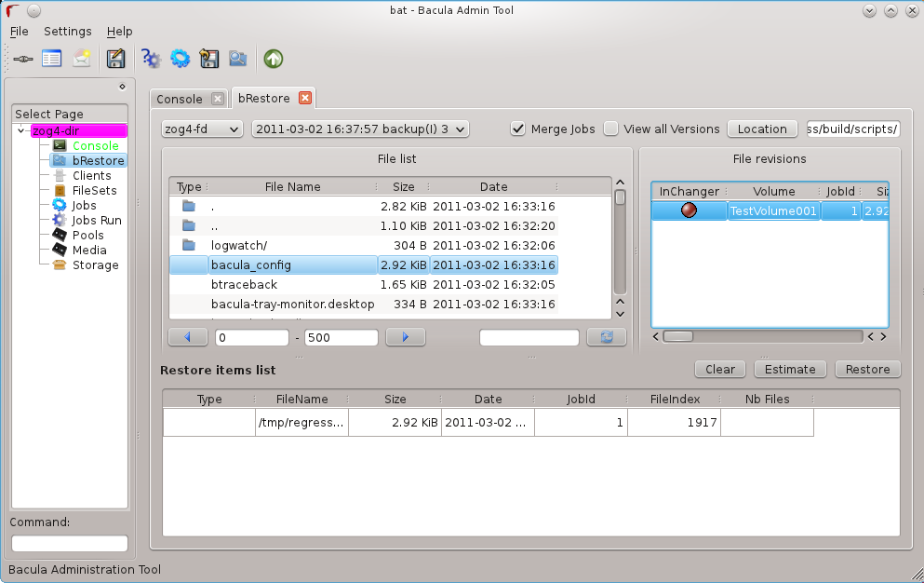The image size is (924, 583).
Task: Click the magnifier folder toolbar icon
Action: click(x=238, y=59)
